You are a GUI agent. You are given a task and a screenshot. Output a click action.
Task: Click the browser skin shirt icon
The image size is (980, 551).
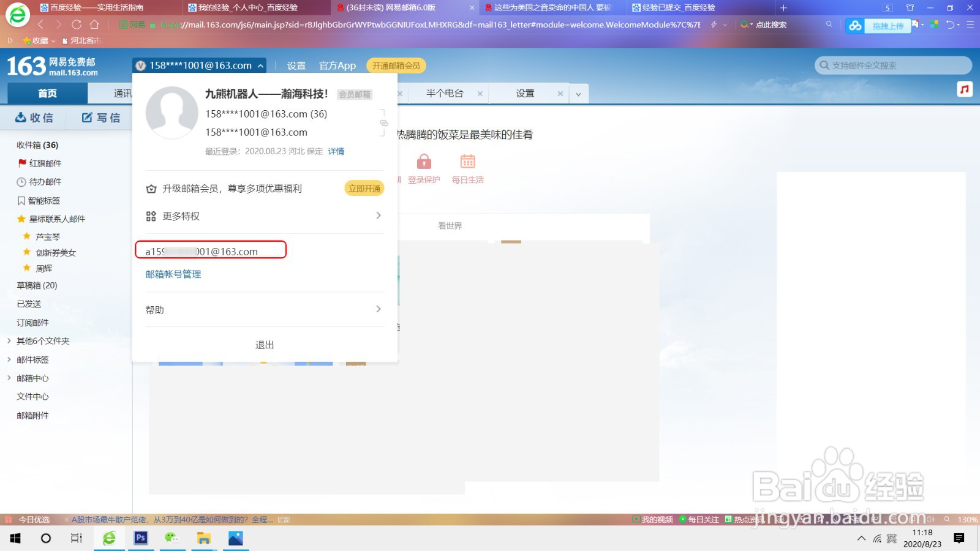910,8
